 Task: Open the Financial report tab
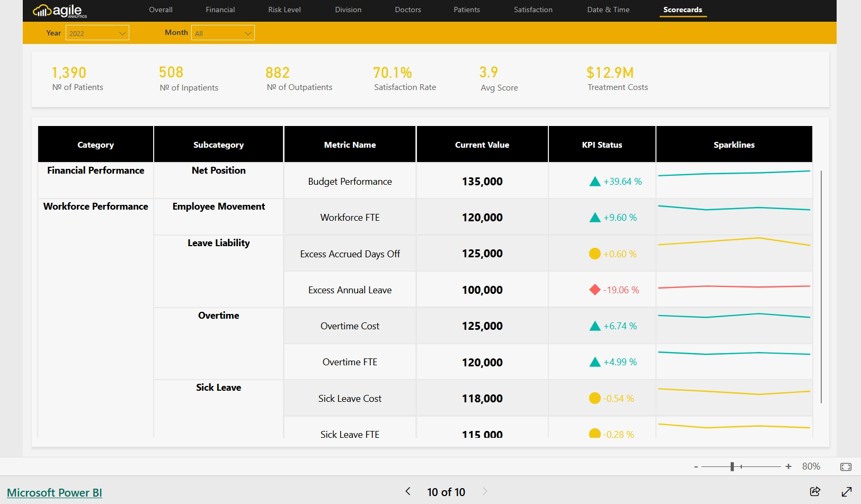(220, 10)
